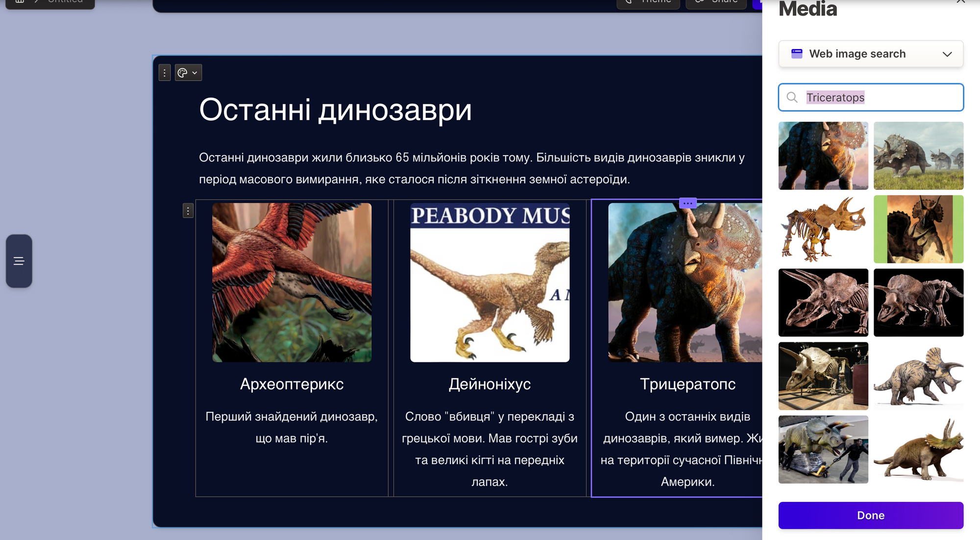Viewport: 980px width, 540px height.
Task: Open the card options three-dot menu
Action: coord(165,73)
